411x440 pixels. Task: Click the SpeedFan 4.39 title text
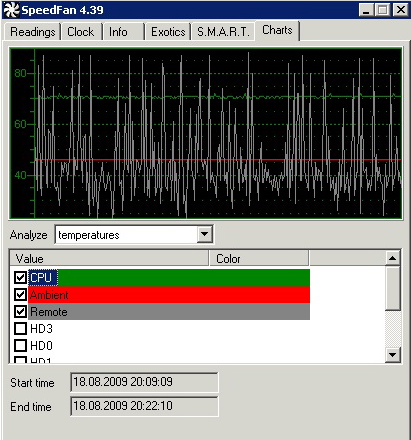click(62, 10)
